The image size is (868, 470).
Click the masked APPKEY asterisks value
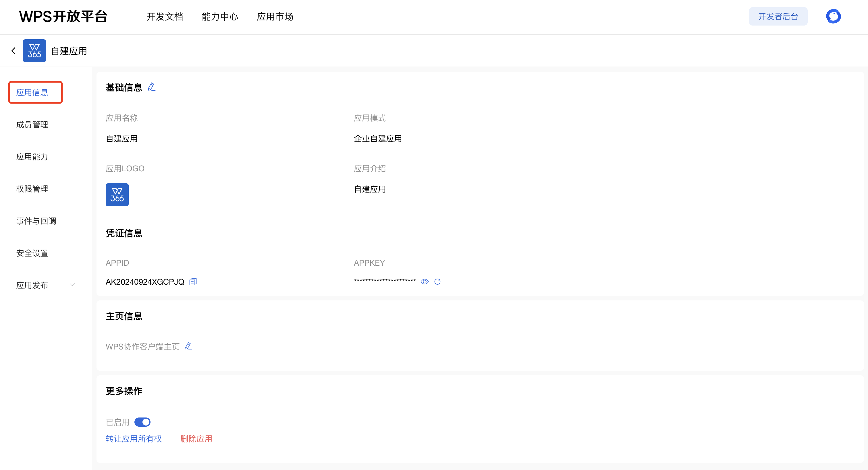385,281
